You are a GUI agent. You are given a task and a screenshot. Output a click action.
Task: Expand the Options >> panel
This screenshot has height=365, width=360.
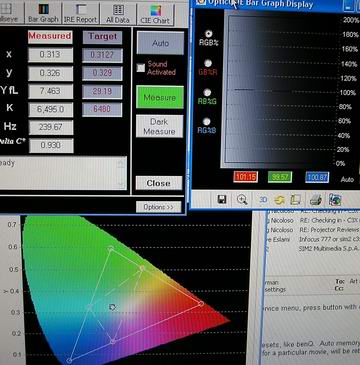(x=159, y=207)
